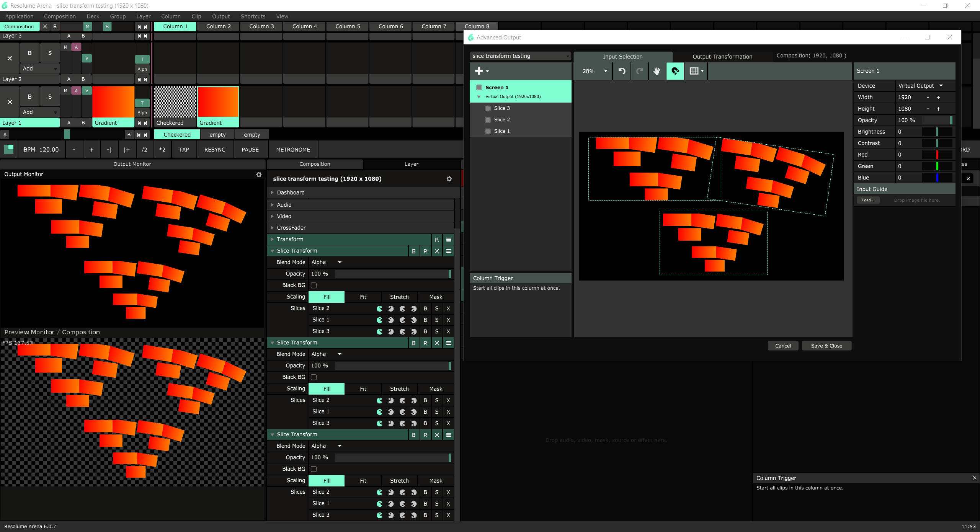Open composition panel settings gear
The width and height of the screenshot is (980, 532).
(x=449, y=179)
